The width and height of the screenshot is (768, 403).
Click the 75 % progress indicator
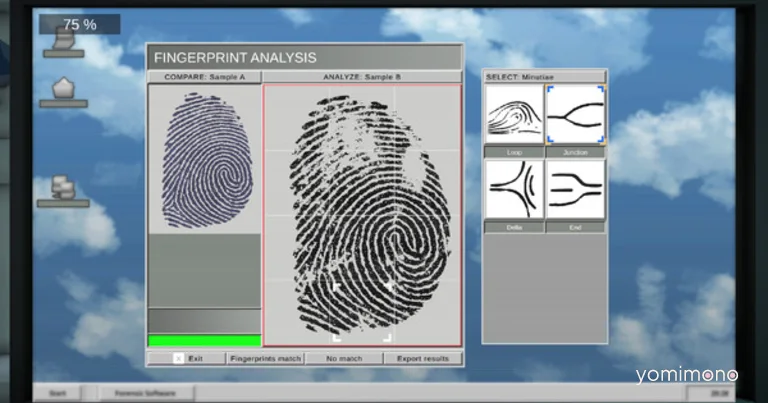tap(80, 24)
